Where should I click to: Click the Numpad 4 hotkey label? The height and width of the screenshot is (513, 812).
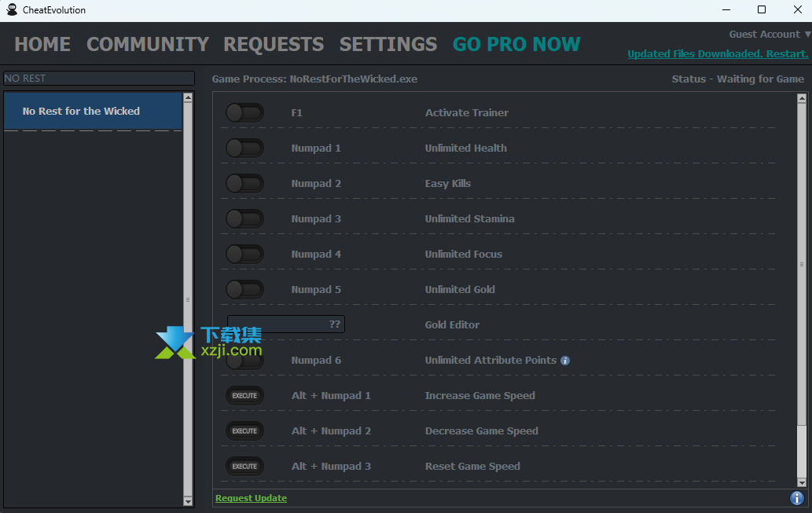316,255
